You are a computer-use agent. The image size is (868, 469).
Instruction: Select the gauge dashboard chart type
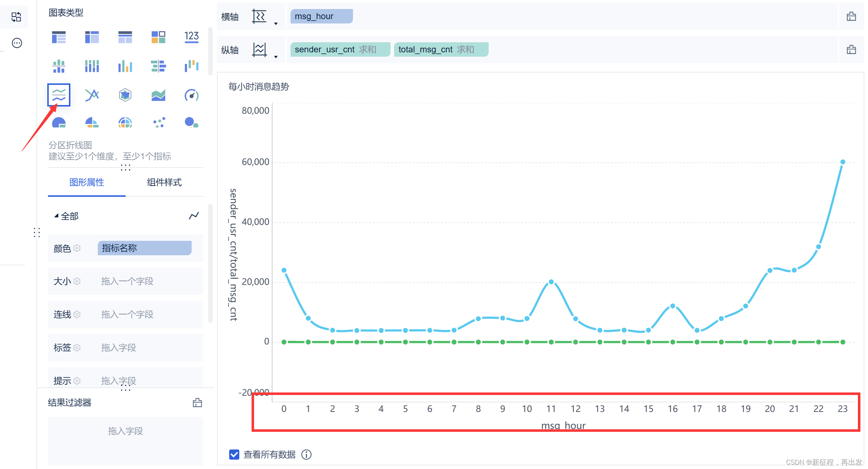[192, 95]
